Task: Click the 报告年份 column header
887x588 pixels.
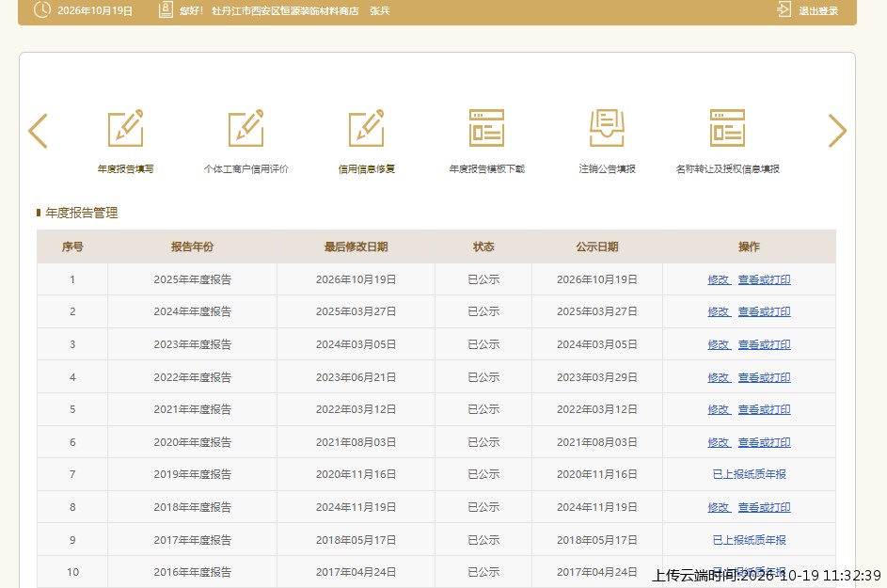Action: point(192,246)
